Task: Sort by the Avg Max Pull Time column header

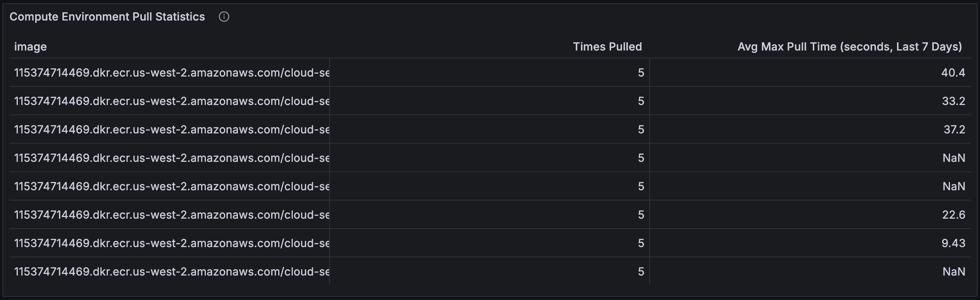Action: tap(850, 47)
